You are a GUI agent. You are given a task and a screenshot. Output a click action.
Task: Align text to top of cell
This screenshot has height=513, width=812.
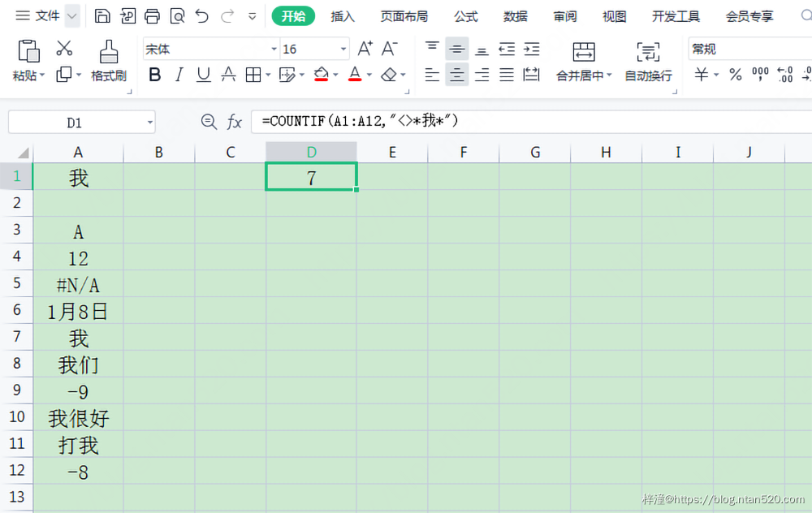tap(432, 47)
